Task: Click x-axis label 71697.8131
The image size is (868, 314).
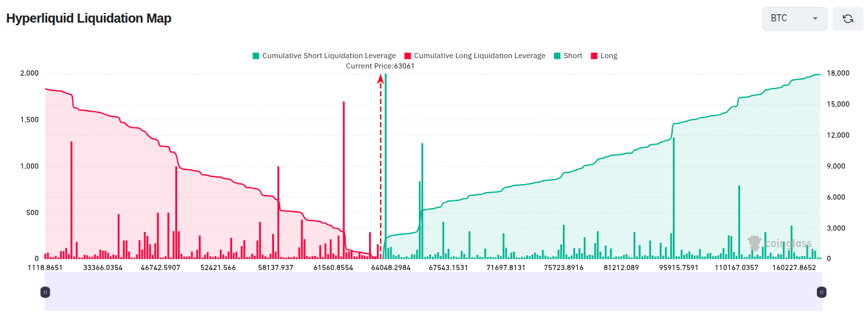Action: [x=506, y=267]
